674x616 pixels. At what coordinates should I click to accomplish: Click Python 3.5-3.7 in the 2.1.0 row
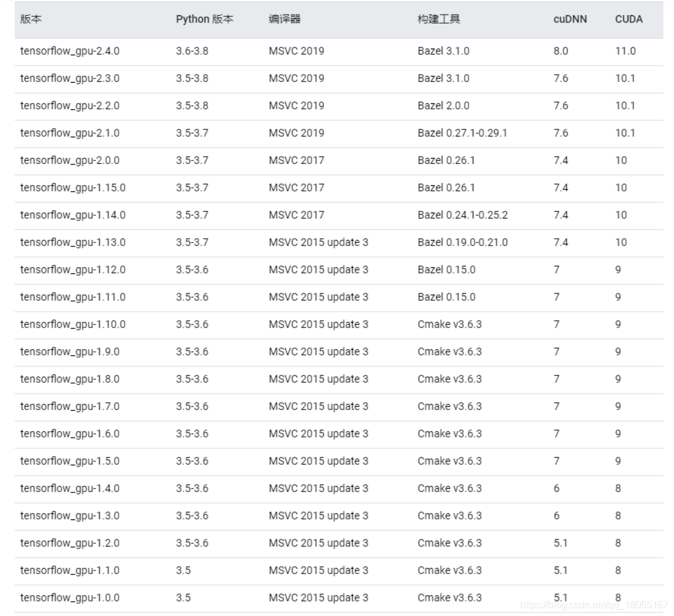pos(192,133)
